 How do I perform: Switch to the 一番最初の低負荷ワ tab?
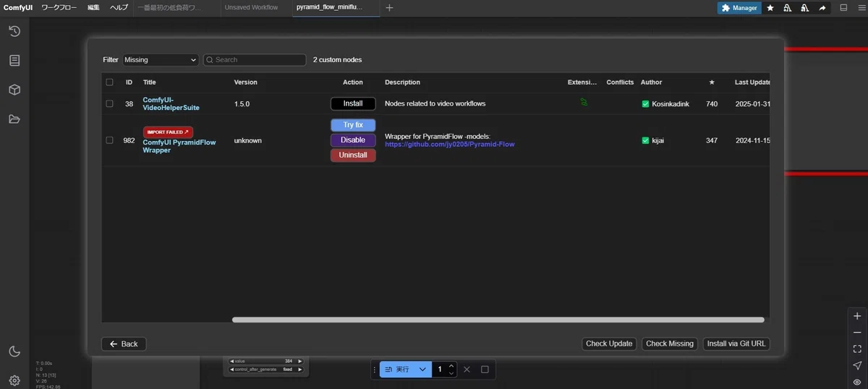pos(171,8)
